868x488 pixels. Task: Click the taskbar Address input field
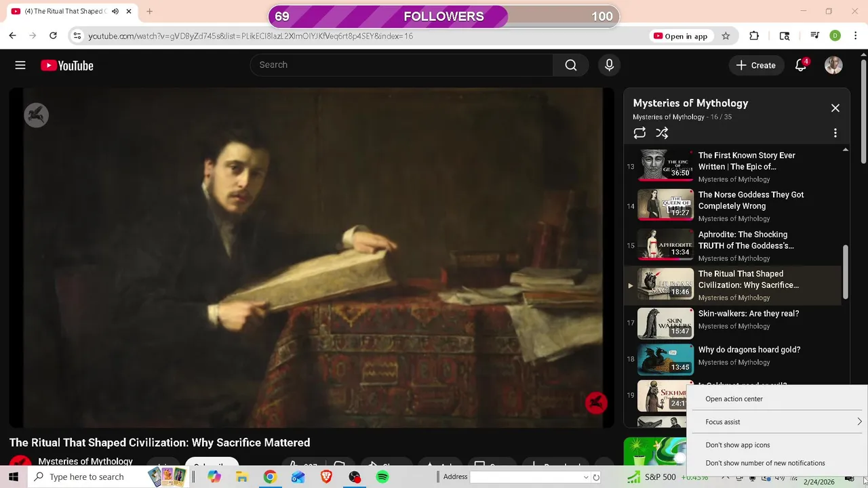click(x=526, y=477)
